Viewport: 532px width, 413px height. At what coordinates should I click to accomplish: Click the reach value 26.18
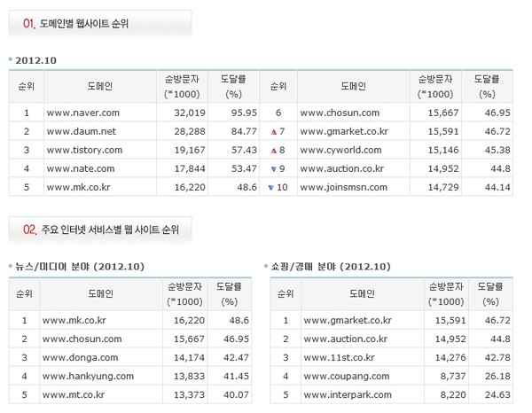point(497,376)
